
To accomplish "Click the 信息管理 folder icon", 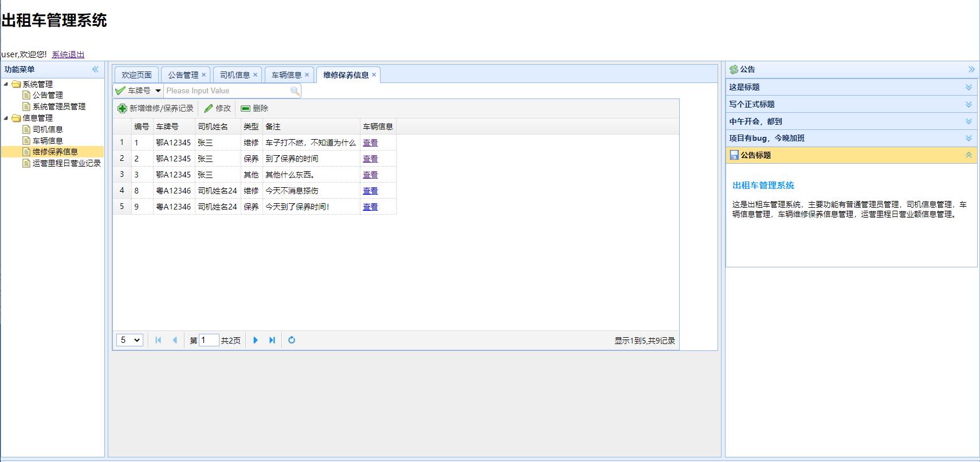I will [16, 118].
